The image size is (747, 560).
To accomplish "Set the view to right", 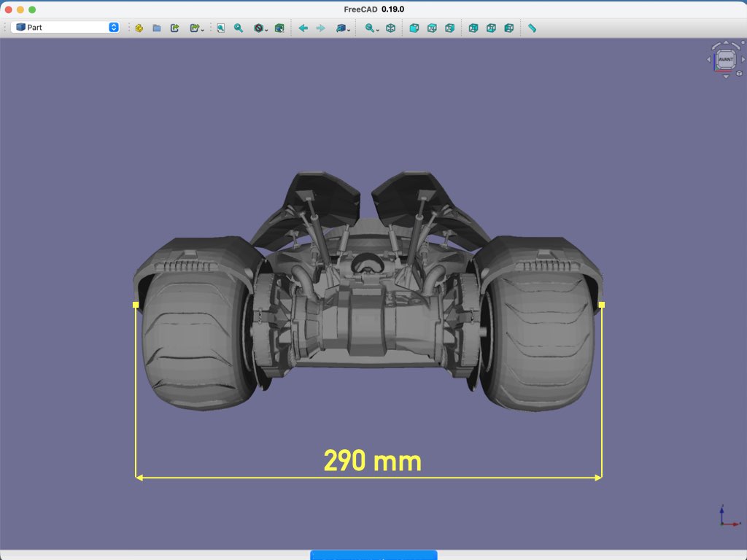I will (x=449, y=28).
